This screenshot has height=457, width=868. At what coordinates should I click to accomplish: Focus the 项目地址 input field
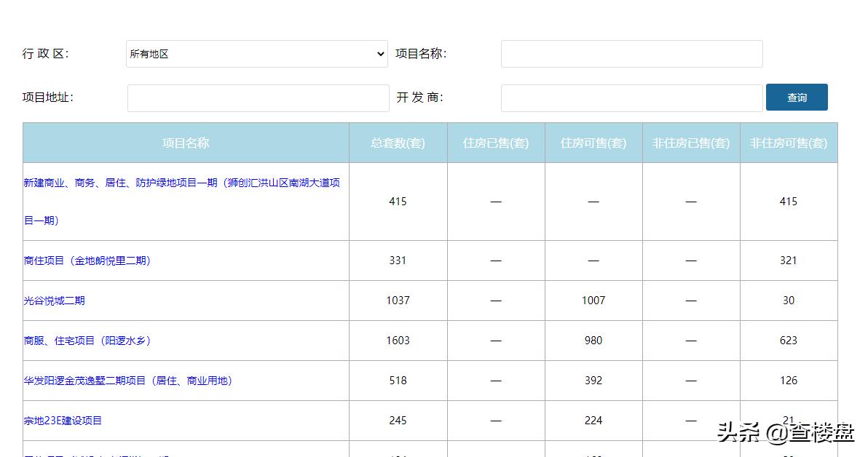259,98
